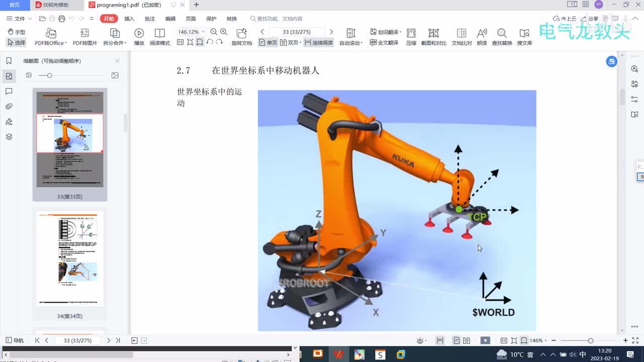Toggle 连续阅读 continuous reading
The width and height of the screenshot is (644, 362).
pos(318,43)
